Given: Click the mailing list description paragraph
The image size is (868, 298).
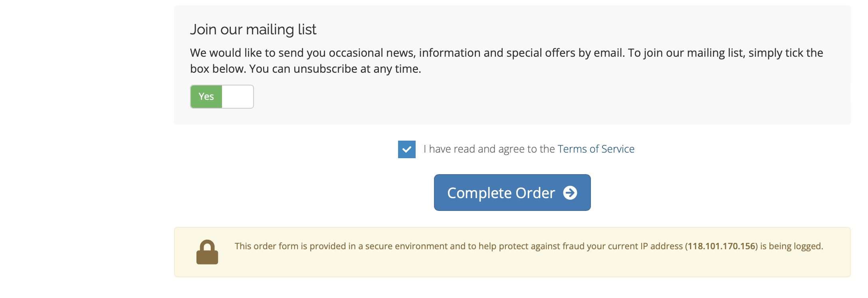Looking at the screenshot, I should [507, 61].
